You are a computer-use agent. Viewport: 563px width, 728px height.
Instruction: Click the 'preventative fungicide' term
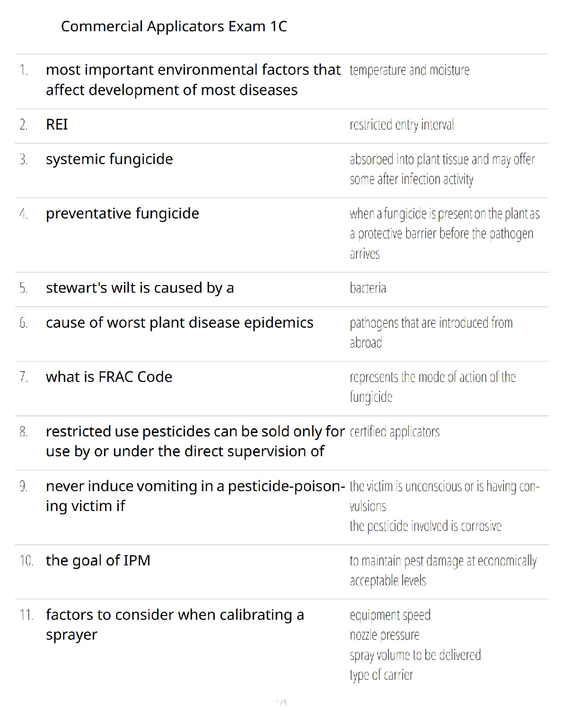click(123, 214)
